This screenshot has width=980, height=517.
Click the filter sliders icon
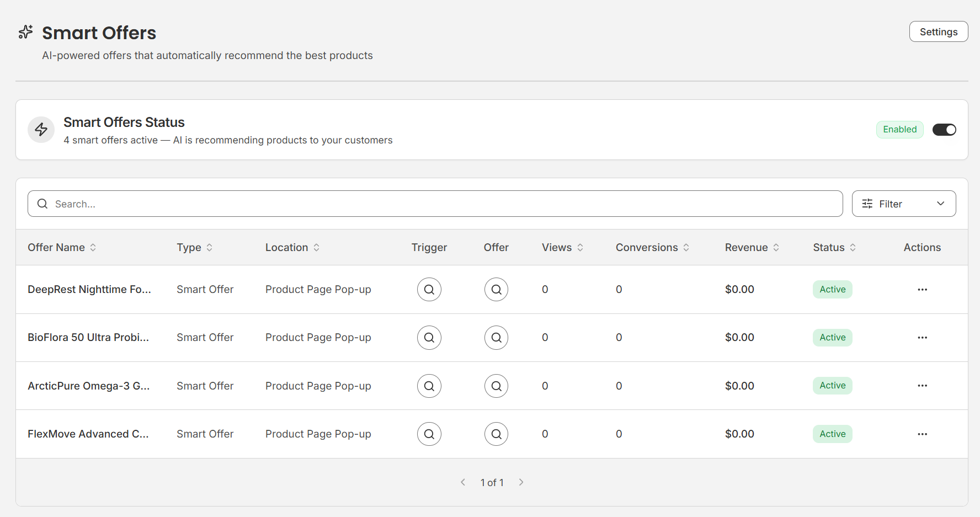(x=867, y=204)
